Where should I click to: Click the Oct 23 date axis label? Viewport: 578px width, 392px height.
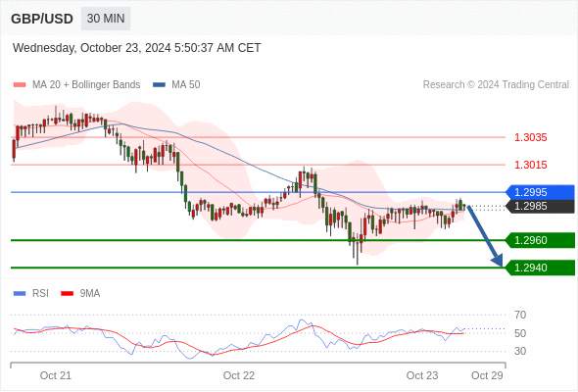422,375
